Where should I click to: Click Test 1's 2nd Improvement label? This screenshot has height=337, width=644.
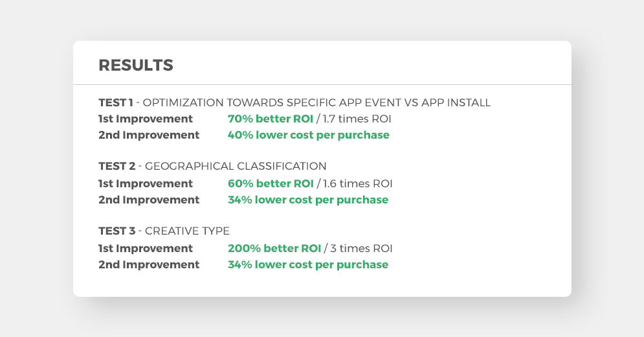149,135
